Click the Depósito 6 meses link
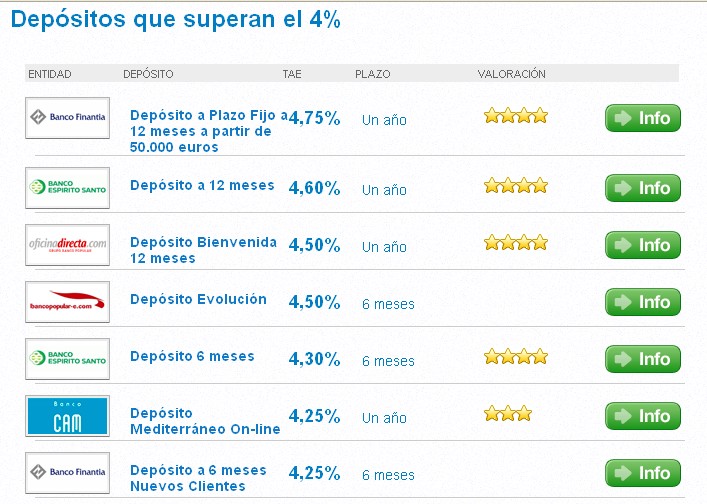Screen dimensions: 707x504 [192, 356]
